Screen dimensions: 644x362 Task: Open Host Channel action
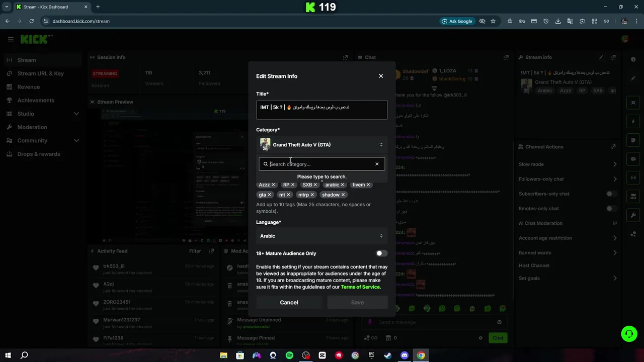[x=534, y=265]
